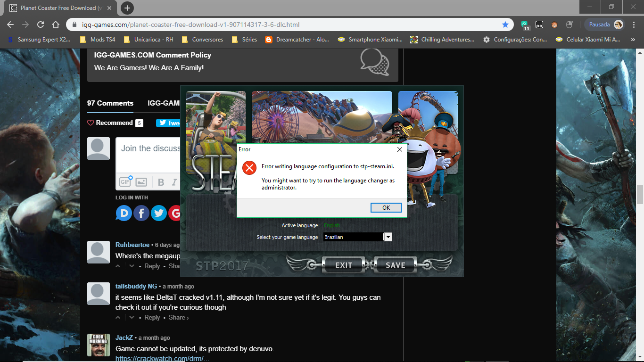Show hidden bookmarks with double chevron
644x362 pixels.
(x=633, y=40)
